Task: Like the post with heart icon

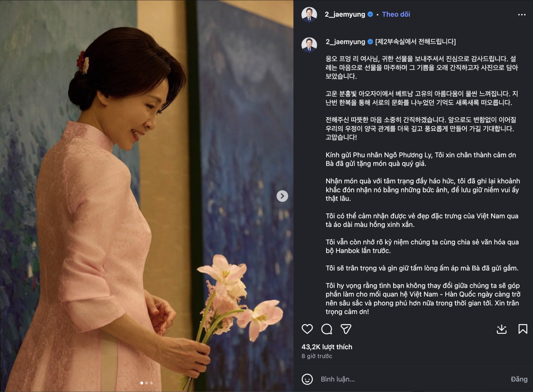Action: pos(307,329)
